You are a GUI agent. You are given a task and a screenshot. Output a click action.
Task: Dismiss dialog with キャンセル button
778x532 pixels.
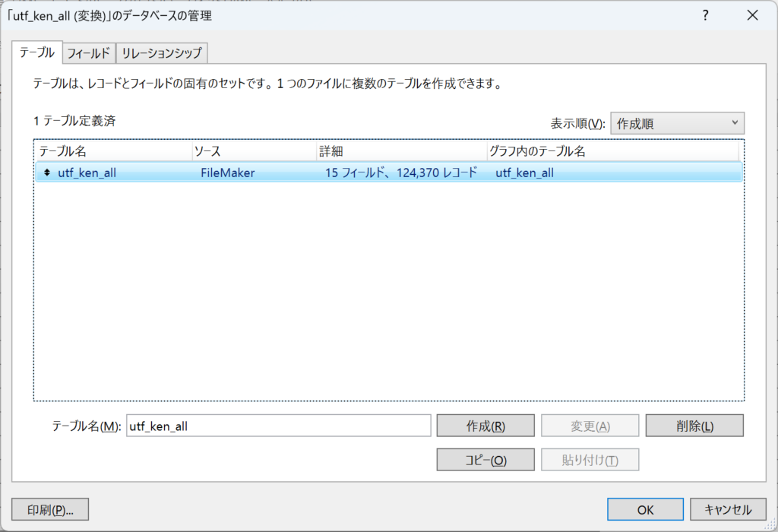coord(728,509)
